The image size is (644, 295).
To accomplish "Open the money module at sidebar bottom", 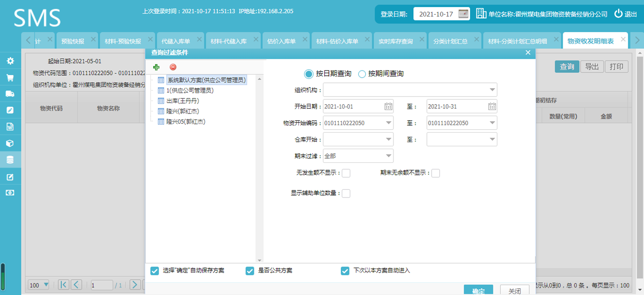I will (10, 192).
